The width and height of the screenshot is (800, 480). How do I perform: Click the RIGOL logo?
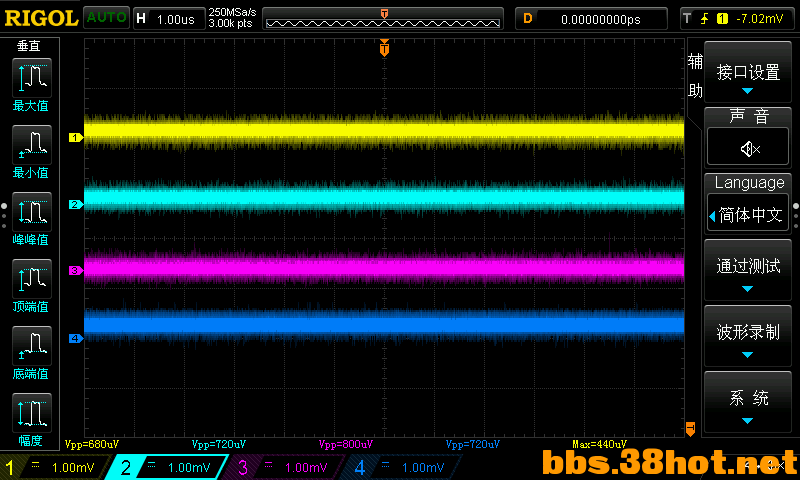point(41,18)
